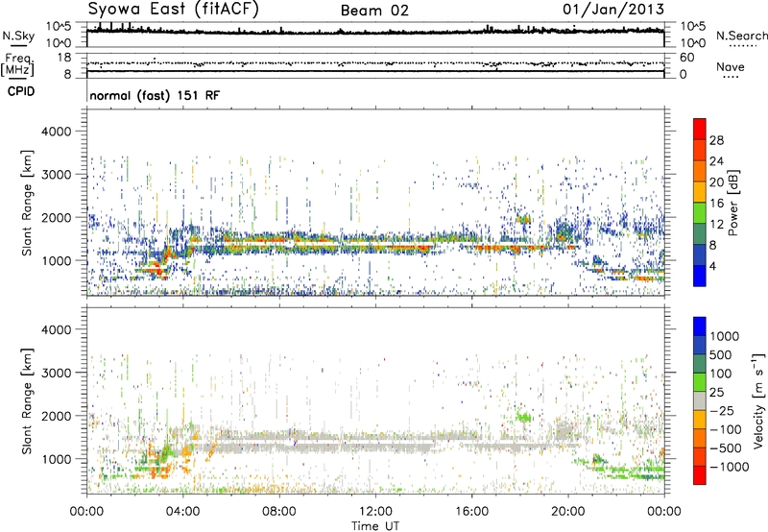The height and width of the screenshot is (532, 768).
Task: Click the dotted line sample under 'N.Search'
Action: pos(742,46)
